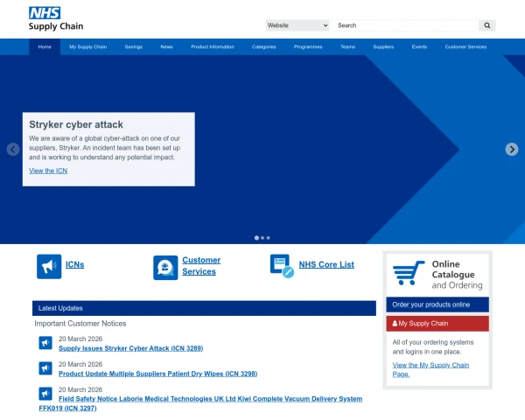This screenshot has width=525, height=420.
Task: Click the search magnifier button
Action: [487, 25]
